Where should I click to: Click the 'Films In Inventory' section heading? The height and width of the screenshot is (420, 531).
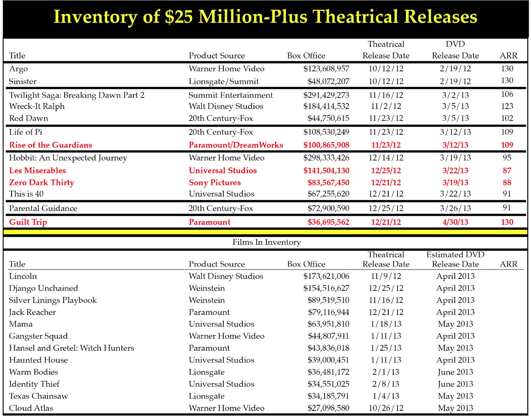point(266,242)
